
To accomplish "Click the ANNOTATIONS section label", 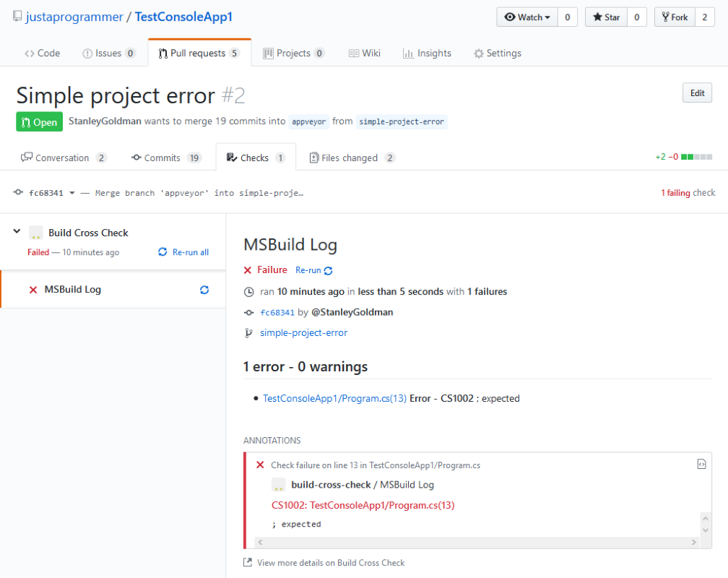I will pyautogui.click(x=272, y=441).
